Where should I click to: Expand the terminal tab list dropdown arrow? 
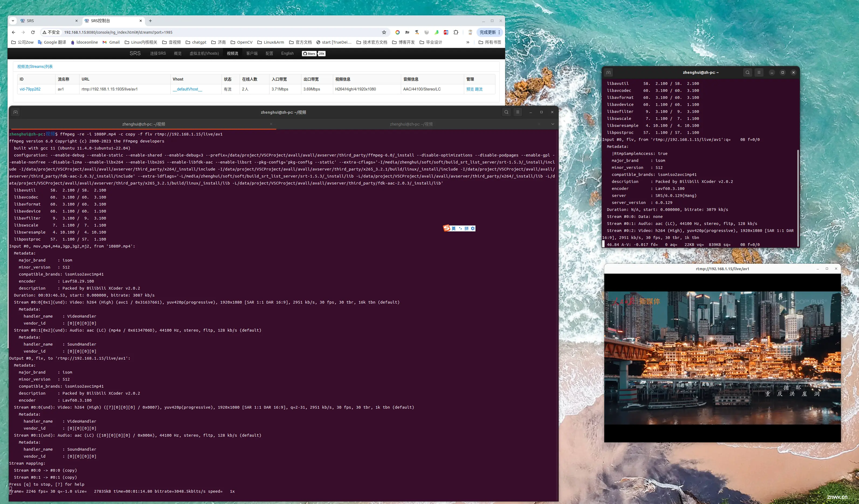pyautogui.click(x=553, y=124)
